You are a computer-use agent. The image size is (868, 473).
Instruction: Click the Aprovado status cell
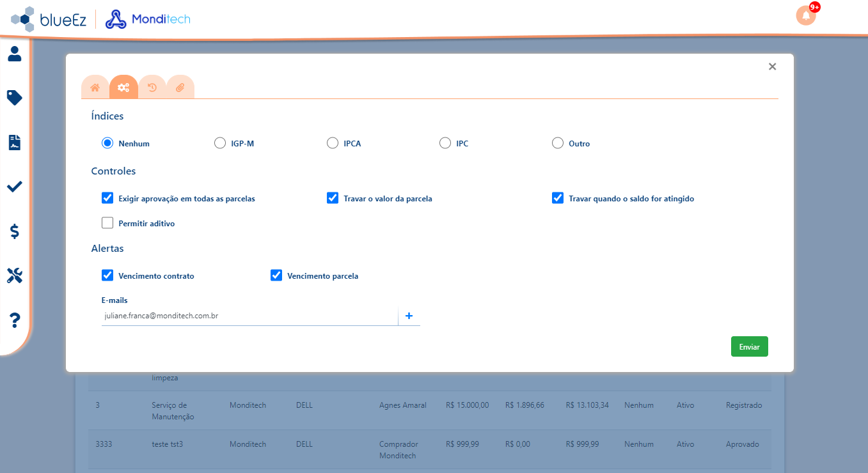click(743, 444)
